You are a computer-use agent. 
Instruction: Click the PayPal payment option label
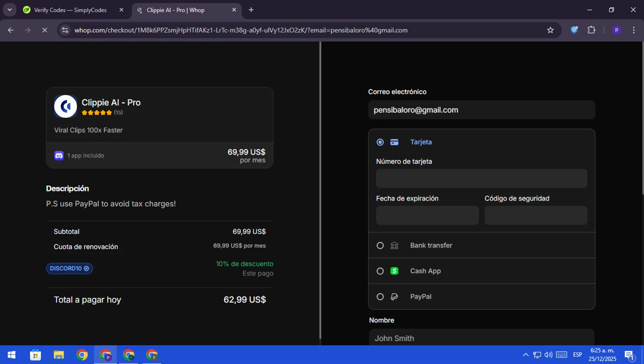(421, 297)
